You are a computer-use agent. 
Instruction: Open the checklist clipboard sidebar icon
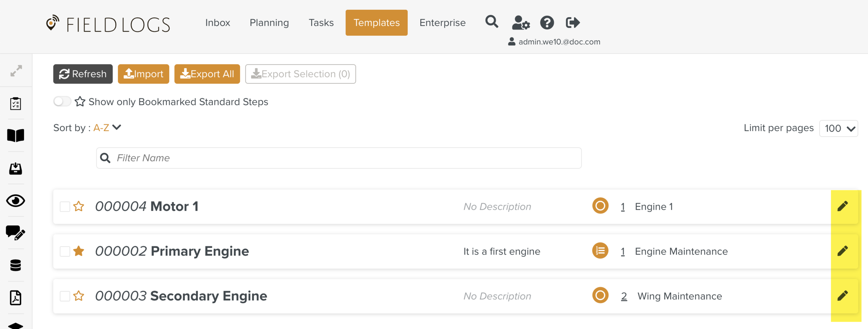click(16, 103)
